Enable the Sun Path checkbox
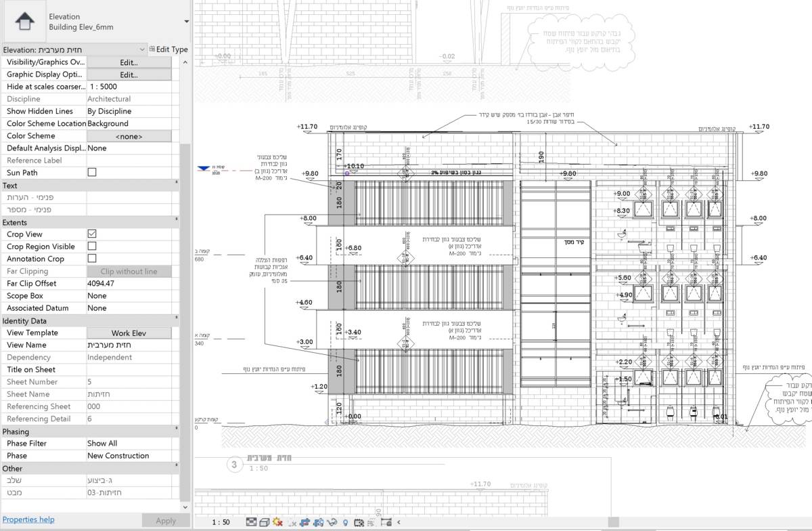Screen dimensions: 812x531 tap(92, 173)
